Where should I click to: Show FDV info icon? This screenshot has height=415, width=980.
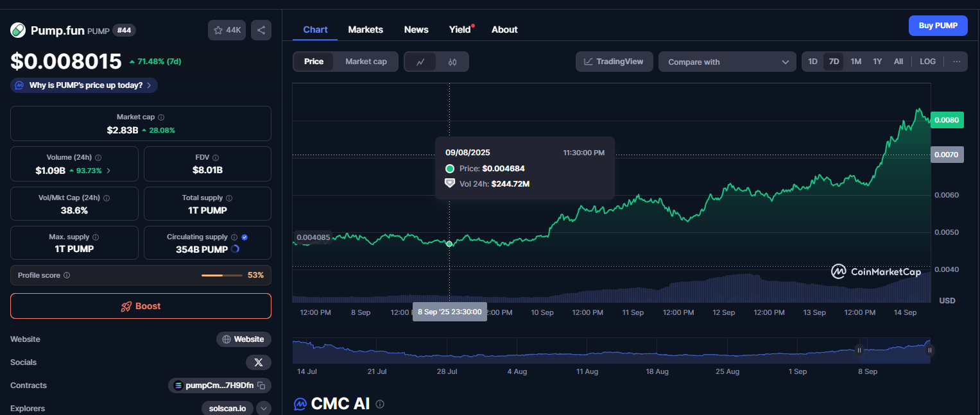coord(216,157)
